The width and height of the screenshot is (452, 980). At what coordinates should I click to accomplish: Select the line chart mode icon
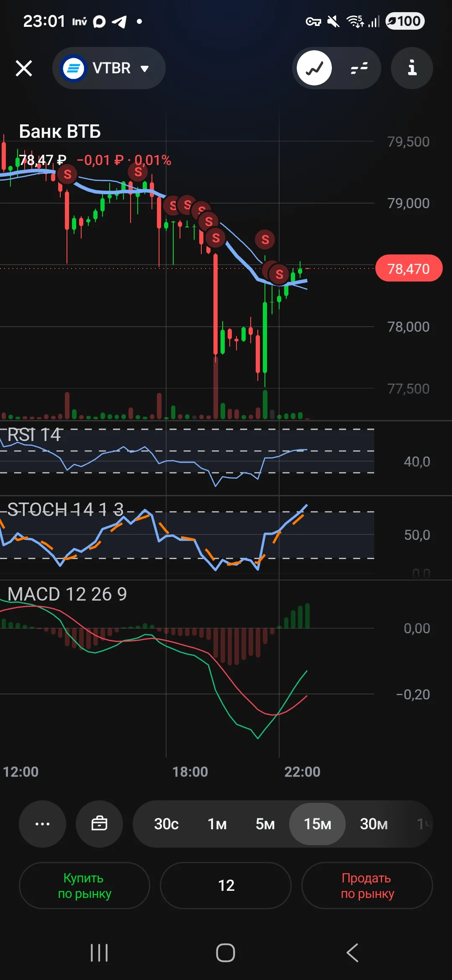(314, 68)
